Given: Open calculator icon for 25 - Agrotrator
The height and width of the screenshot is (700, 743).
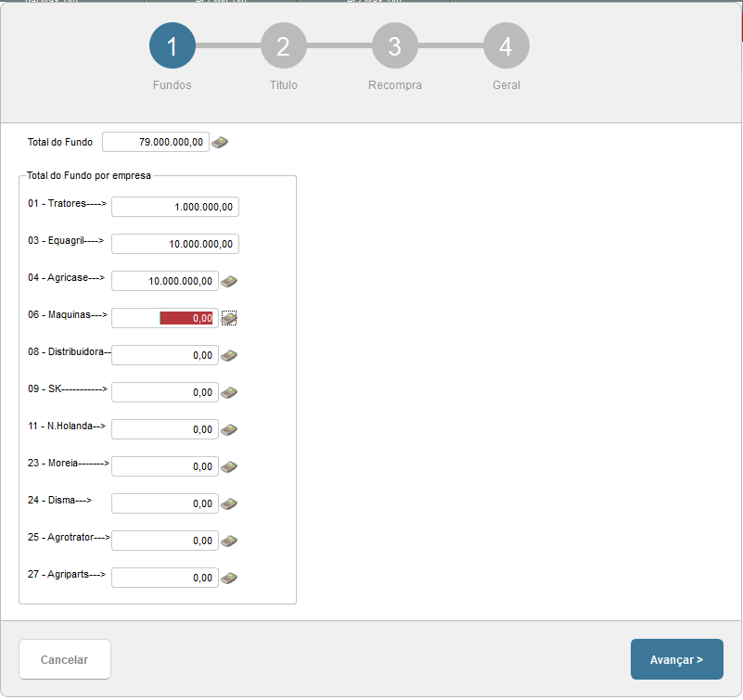Looking at the screenshot, I should point(229,541).
